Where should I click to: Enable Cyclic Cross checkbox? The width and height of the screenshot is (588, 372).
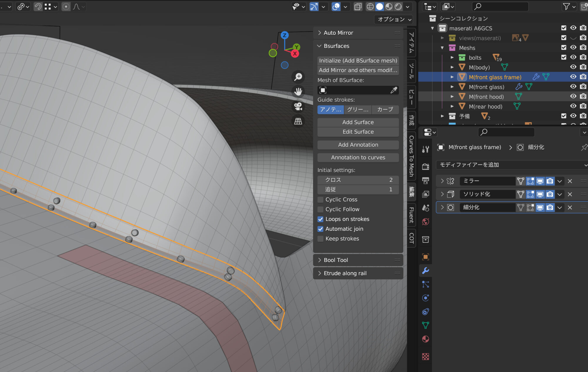point(320,200)
